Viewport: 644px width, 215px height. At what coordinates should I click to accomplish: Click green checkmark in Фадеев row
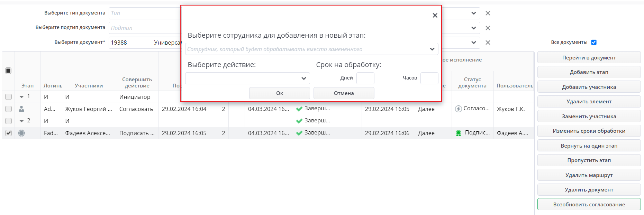pyautogui.click(x=299, y=133)
